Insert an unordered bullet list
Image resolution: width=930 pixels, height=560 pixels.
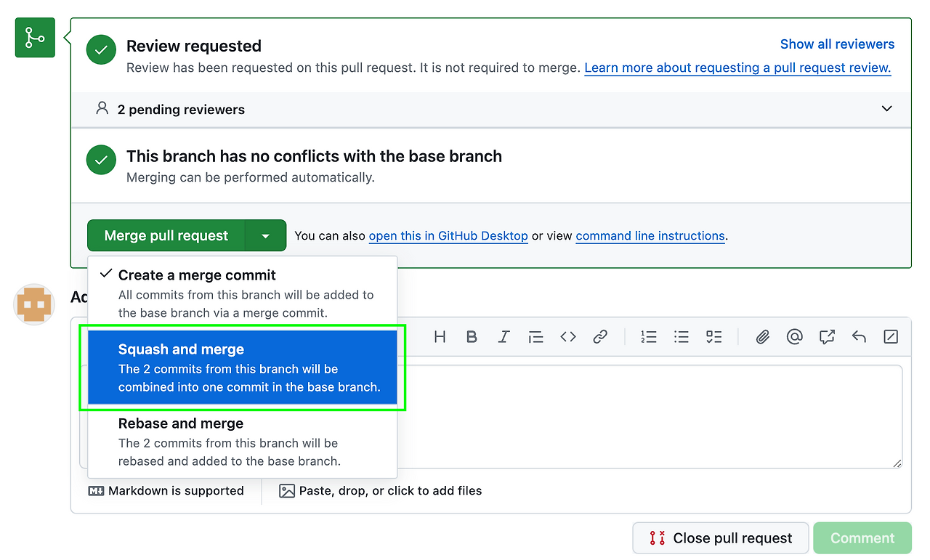[x=681, y=337]
